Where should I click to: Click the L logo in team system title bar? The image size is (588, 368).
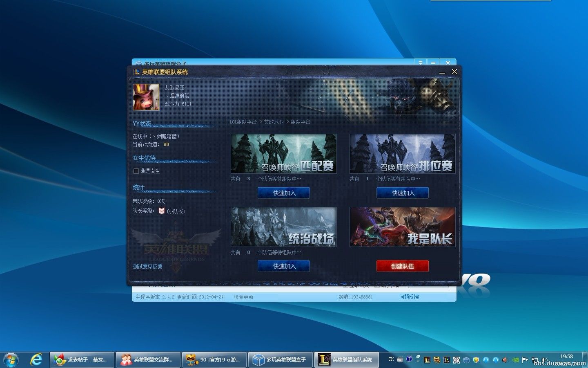pyautogui.click(x=137, y=72)
